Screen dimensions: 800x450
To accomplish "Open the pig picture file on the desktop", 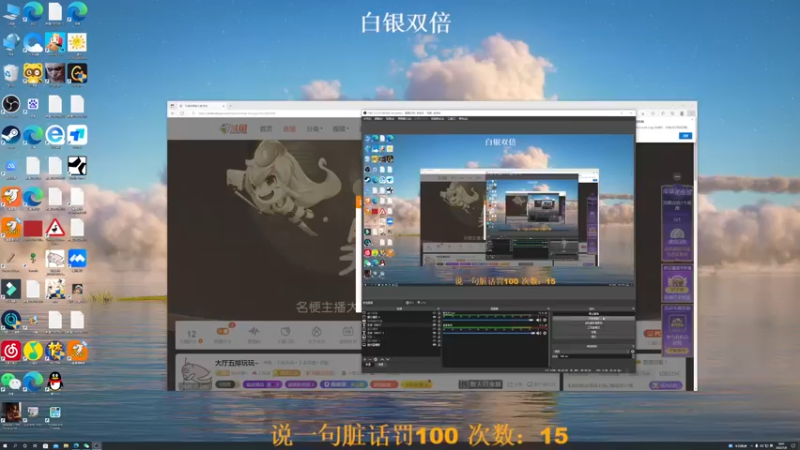I will (55, 258).
